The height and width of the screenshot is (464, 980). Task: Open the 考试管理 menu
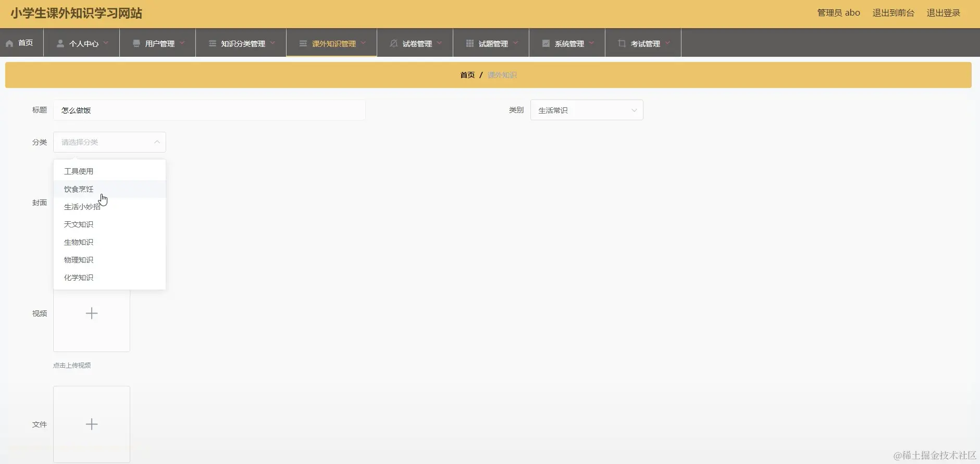pos(643,43)
